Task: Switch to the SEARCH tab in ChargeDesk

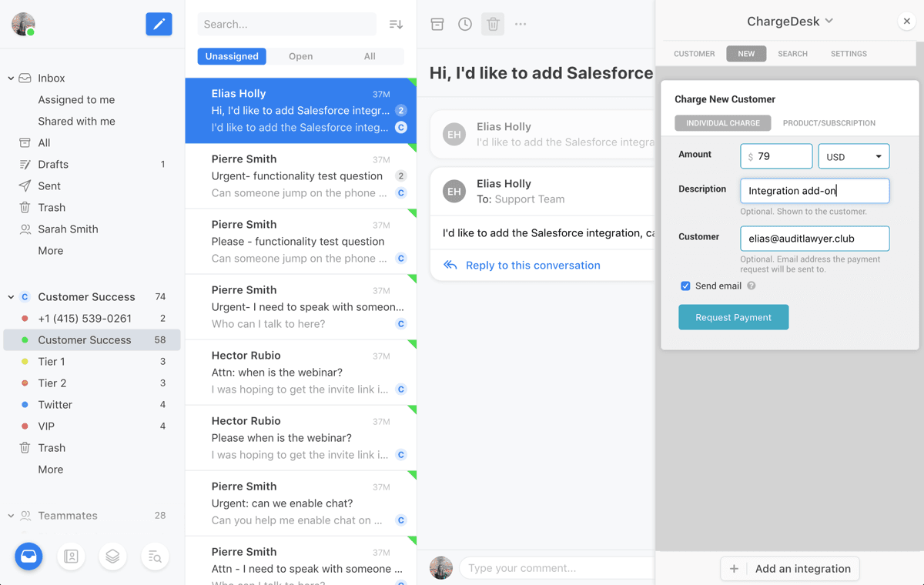Action: pos(792,54)
